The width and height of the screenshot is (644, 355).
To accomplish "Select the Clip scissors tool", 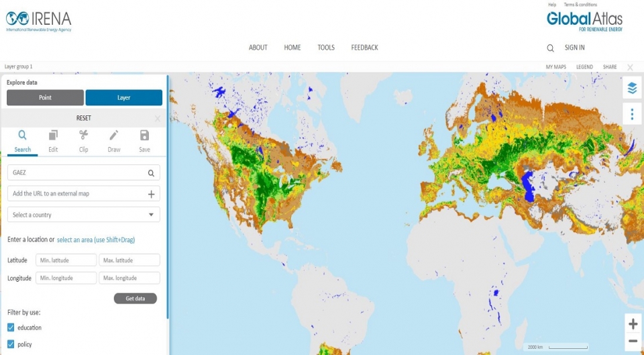I will (83, 136).
